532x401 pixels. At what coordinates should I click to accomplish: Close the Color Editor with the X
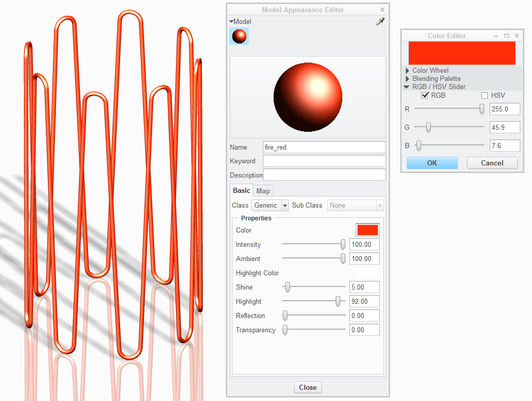(x=517, y=36)
